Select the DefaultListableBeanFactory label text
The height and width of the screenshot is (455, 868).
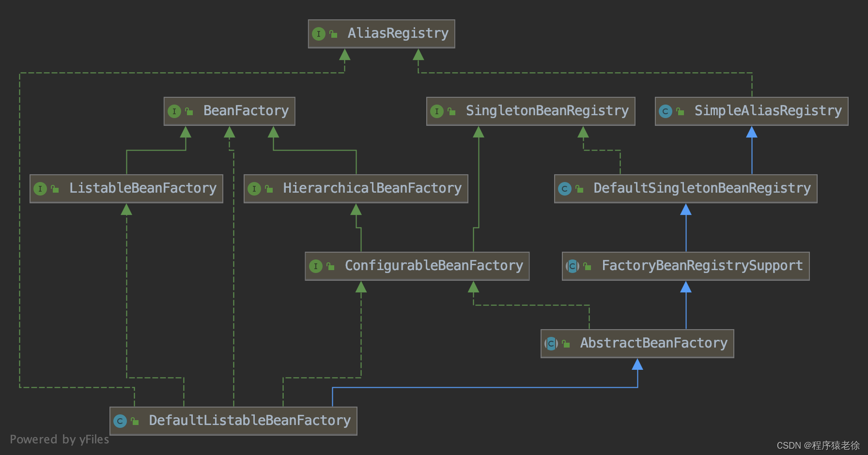250,421
